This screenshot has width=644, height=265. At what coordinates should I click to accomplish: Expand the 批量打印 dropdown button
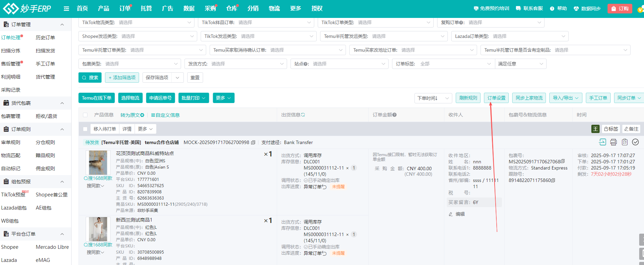(x=193, y=98)
